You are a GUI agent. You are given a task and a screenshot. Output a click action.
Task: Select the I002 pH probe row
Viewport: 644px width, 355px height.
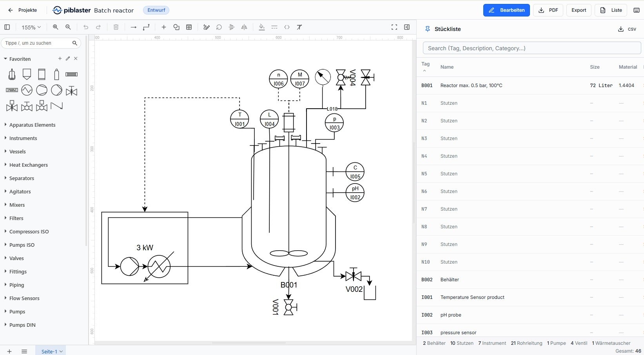[x=530, y=315]
